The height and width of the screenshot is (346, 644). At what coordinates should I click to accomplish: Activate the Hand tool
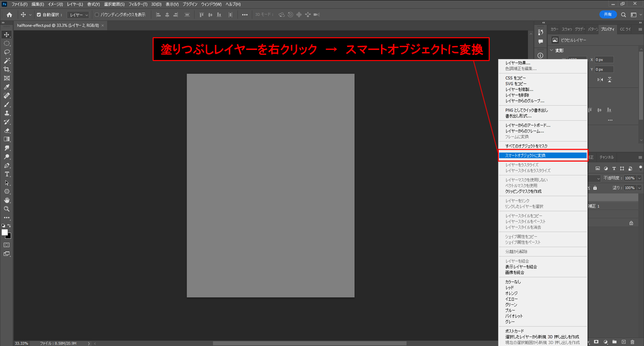click(7, 200)
